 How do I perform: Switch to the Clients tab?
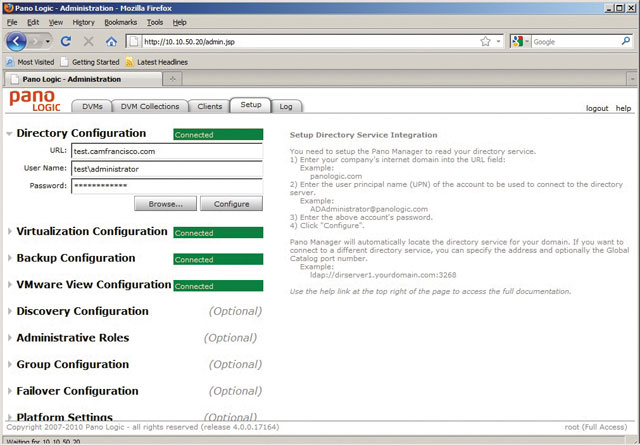(209, 106)
